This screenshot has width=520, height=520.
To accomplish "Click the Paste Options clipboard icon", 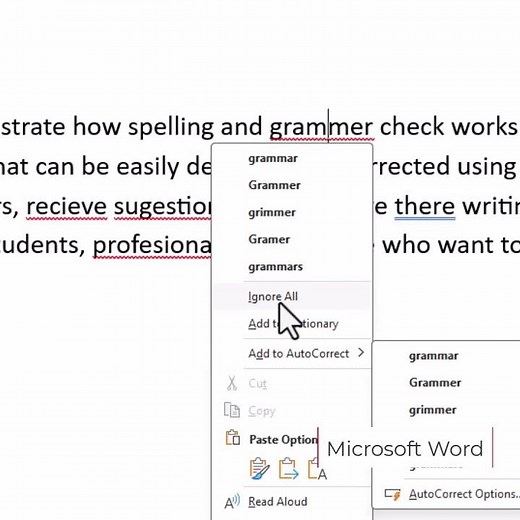I will (233, 438).
